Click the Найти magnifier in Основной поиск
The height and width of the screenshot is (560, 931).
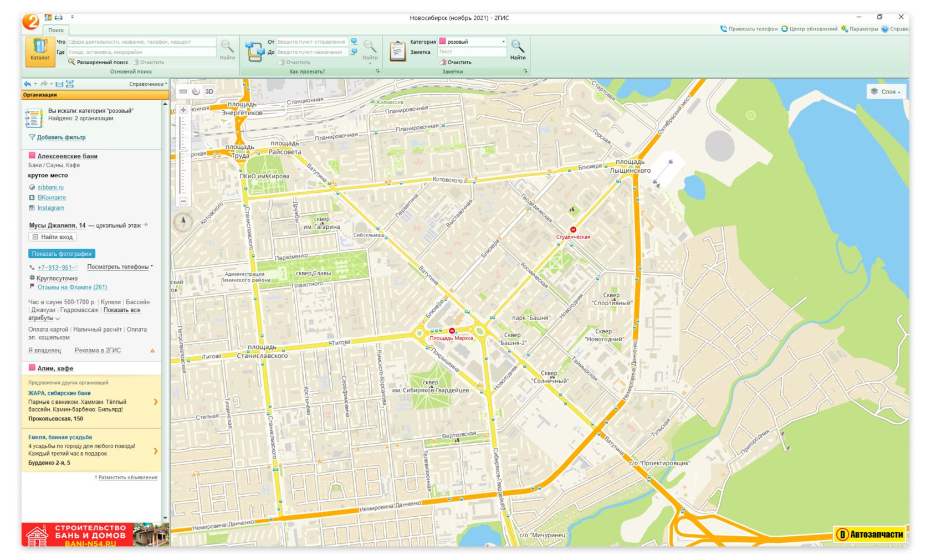pos(227,50)
